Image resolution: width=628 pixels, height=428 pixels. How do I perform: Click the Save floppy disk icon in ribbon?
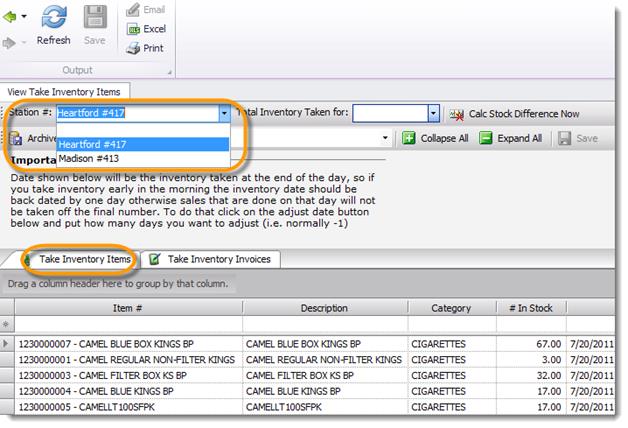(95, 18)
